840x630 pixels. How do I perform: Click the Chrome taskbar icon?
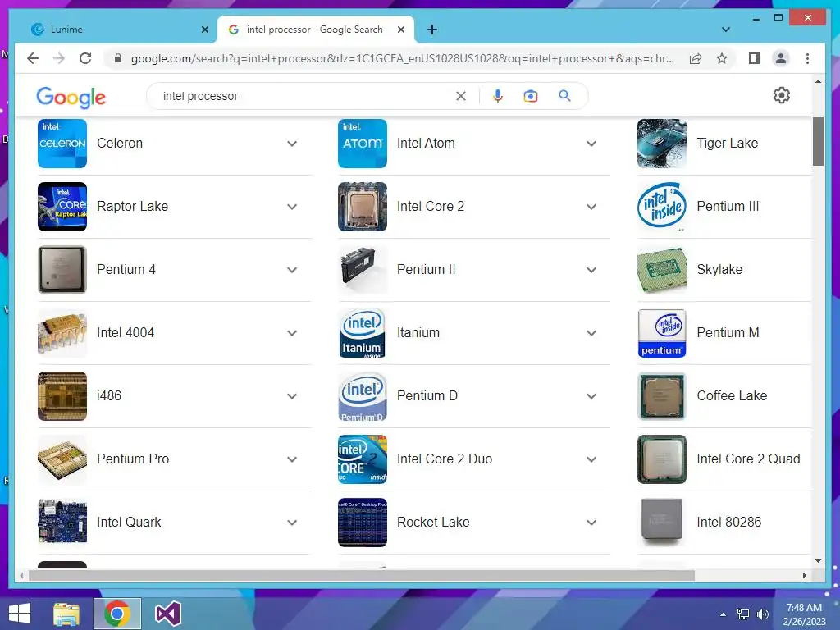[117, 614]
